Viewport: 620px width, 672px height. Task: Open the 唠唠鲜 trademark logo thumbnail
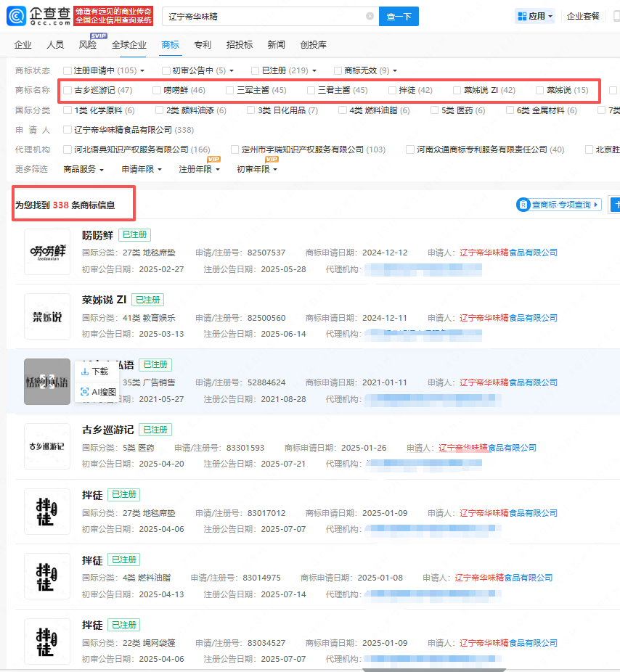[x=48, y=252]
